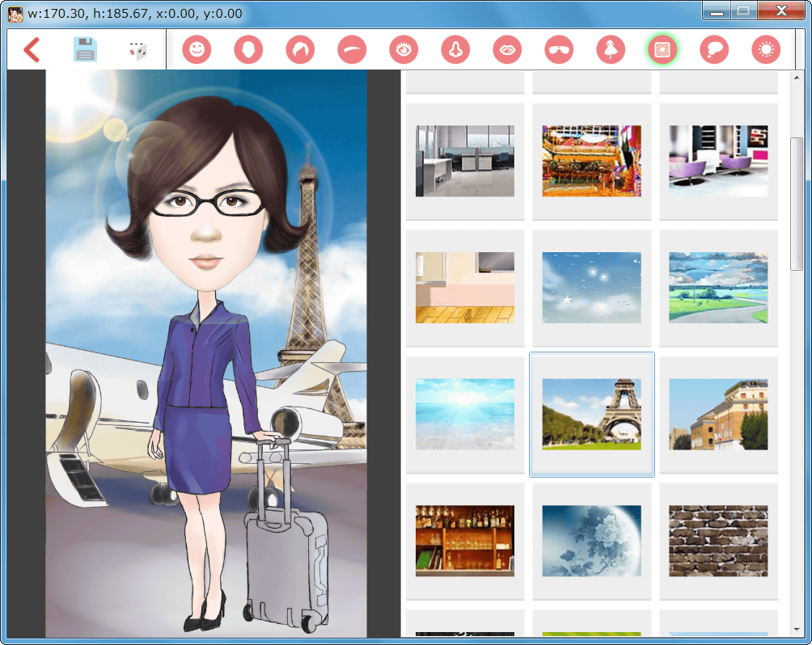This screenshot has width=812, height=645.
Task: Open the highlighted background category icon
Action: click(x=662, y=49)
